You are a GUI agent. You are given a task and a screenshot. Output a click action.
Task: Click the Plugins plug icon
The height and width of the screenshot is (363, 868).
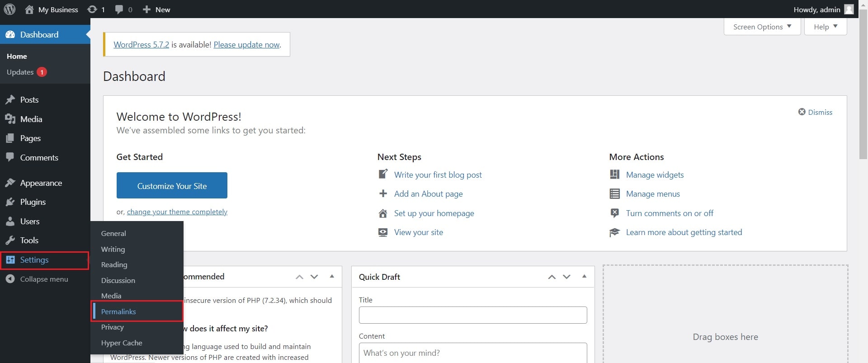pos(10,202)
